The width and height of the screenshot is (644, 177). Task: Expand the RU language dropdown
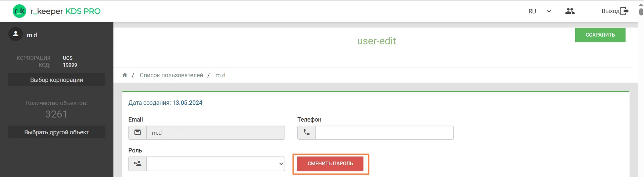coord(532,11)
